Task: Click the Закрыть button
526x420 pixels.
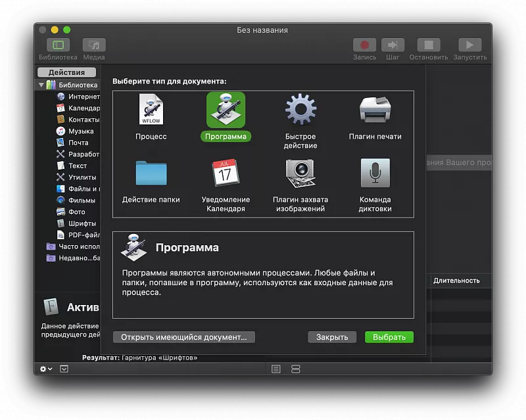Action: [332, 337]
